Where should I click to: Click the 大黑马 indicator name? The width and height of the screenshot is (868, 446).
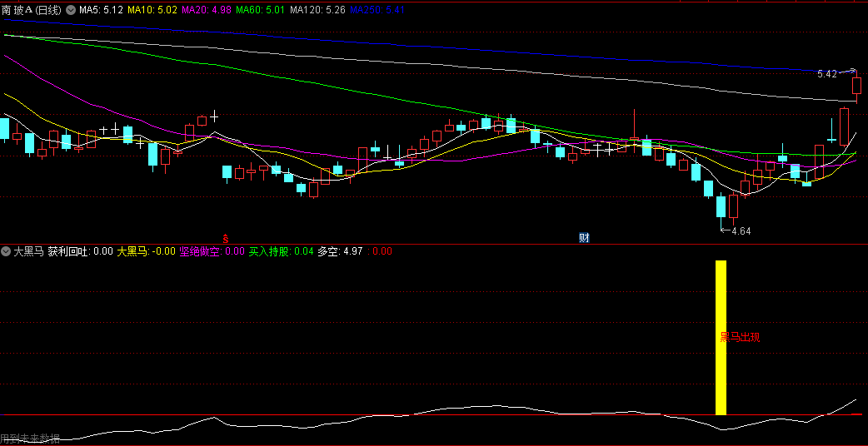point(28,251)
